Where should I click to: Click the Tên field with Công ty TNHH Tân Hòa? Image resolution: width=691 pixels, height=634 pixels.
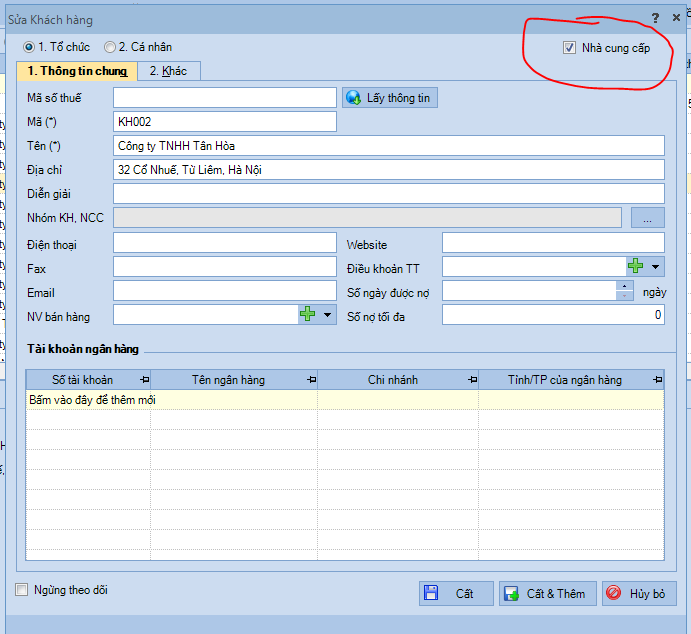(389, 146)
